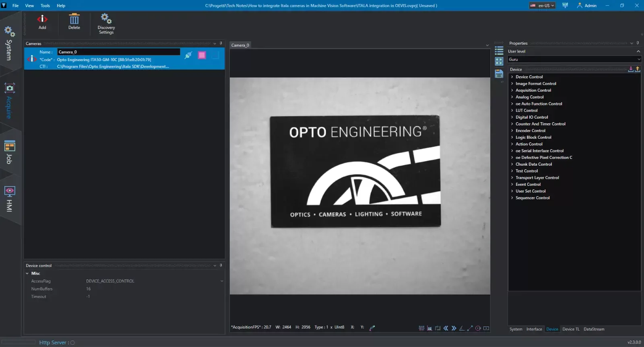Click the Add camera icon
The height and width of the screenshot is (347, 644).
point(42,19)
